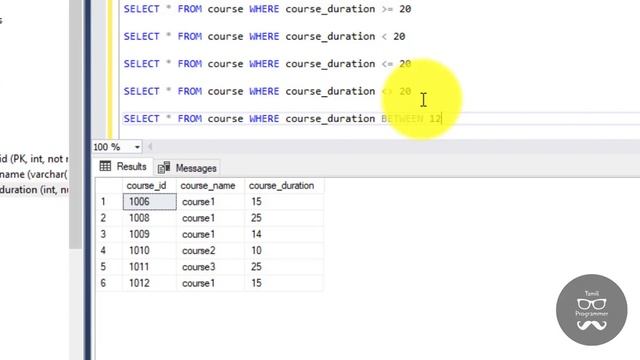Select the duration (int column in Object Explorer
The width and height of the screenshot is (640, 360).
[x=34, y=190]
